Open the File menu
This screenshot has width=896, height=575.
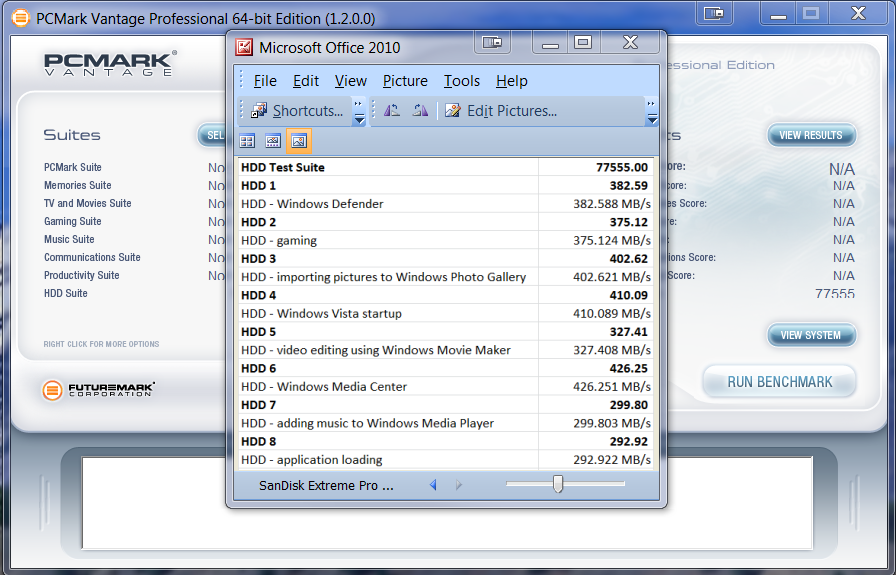tap(265, 81)
